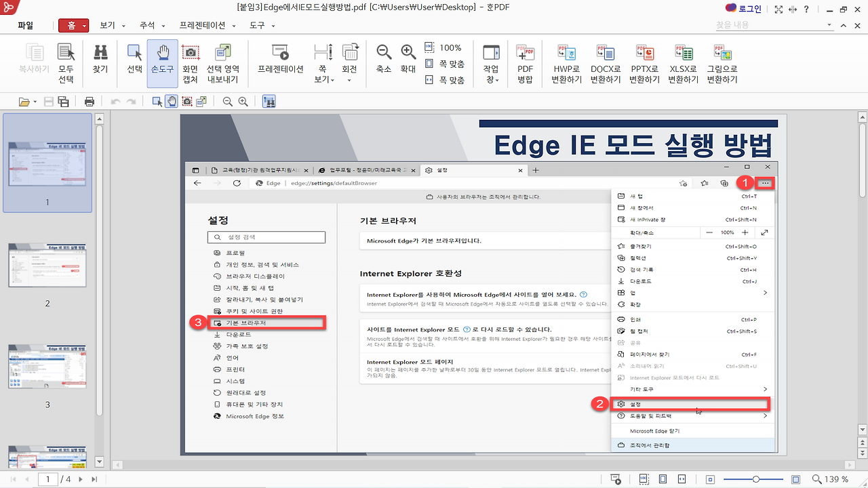Open the 찾을 내용 search field dropdown arrow
Screen dimensions: 868x488
pos(830,25)
